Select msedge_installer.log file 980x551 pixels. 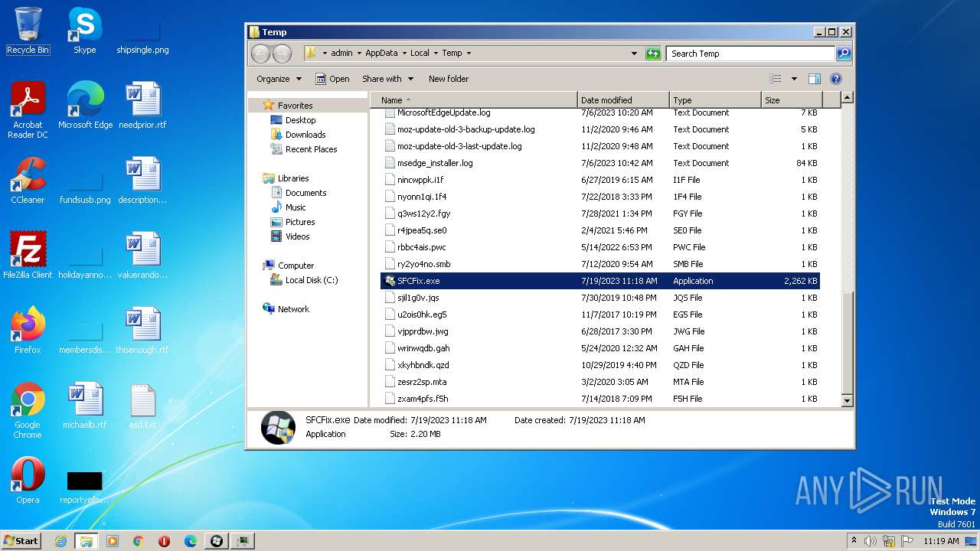599,163
